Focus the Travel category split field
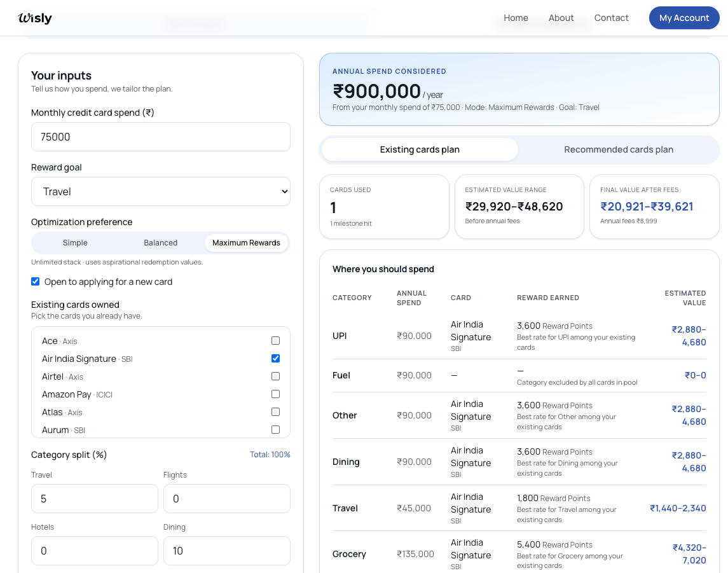Viewport: 728px width, 573px height. [95, 499]
